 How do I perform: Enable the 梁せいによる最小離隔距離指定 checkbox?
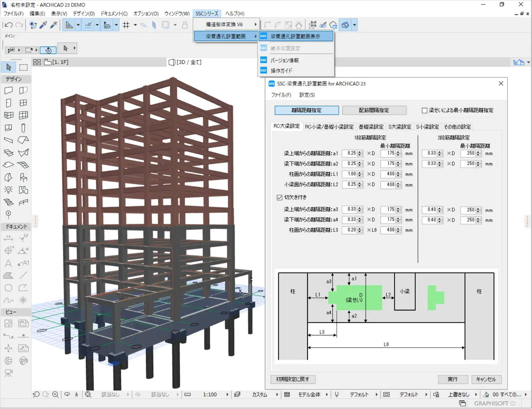point(424,110)
